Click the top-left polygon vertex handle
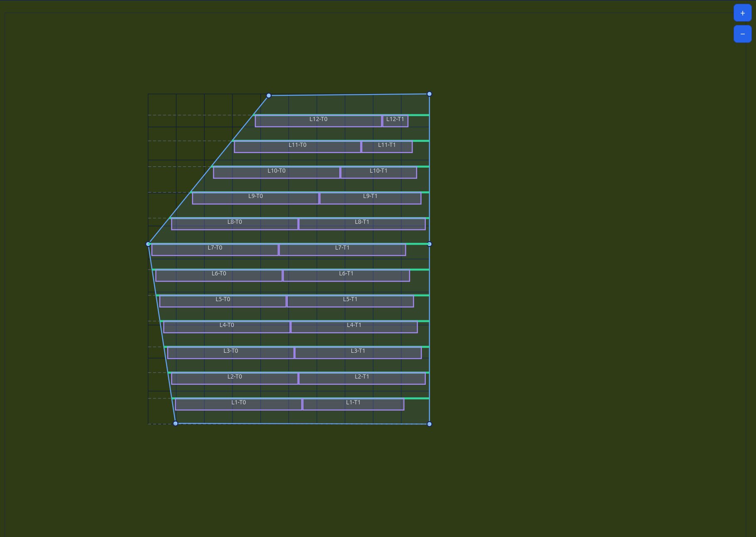 tap(269, 95)
